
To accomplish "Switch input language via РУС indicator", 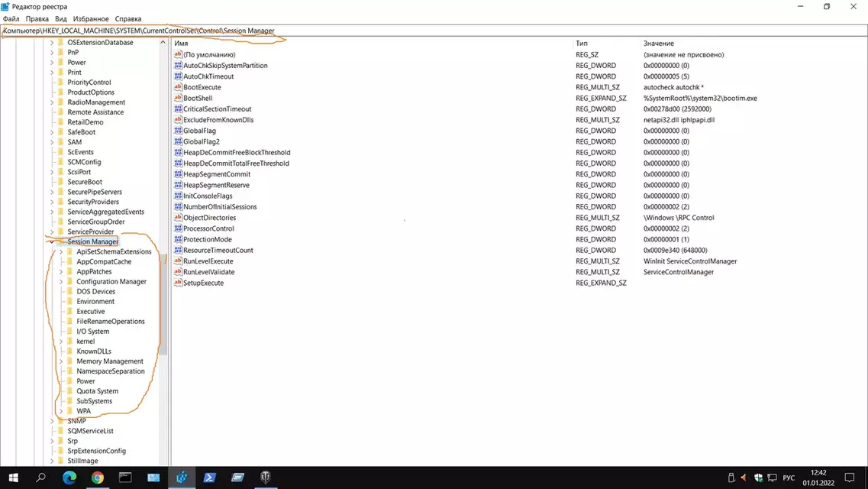I will (x=789, y=478).
